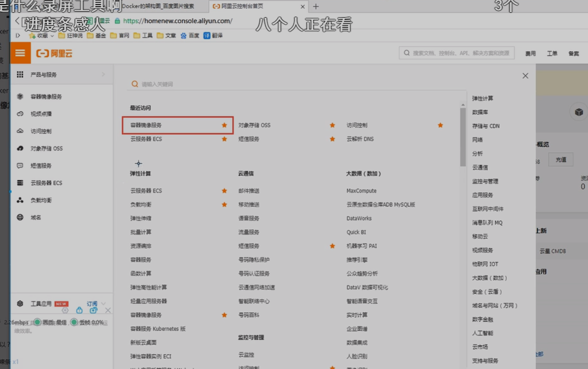This screenshot has width=588, height=369.
Task: Toggle the star for 短信服务 under 云通信
Action: (x=332, y=246)
